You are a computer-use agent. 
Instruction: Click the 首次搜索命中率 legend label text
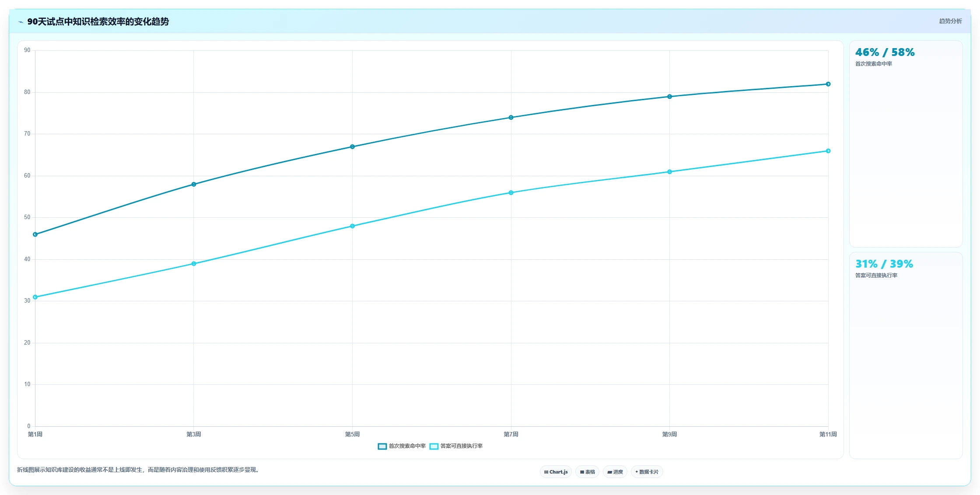point(407,446)
